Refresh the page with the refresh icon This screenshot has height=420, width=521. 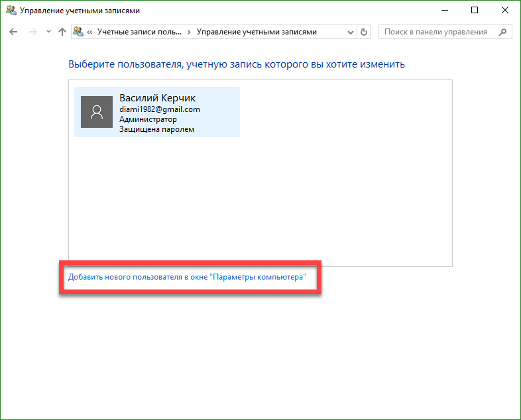tap(363, 32)
